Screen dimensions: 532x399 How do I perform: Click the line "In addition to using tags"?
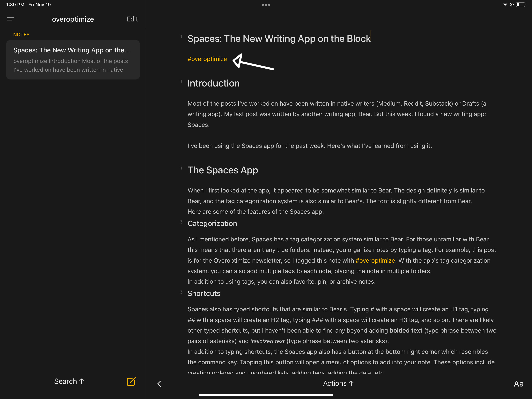(281, 282)
